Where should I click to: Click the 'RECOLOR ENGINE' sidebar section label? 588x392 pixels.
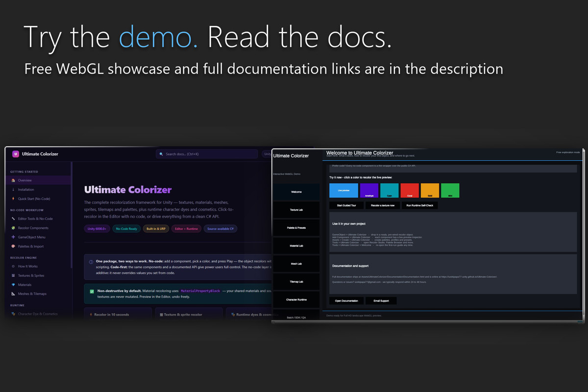tap(24, 258)
